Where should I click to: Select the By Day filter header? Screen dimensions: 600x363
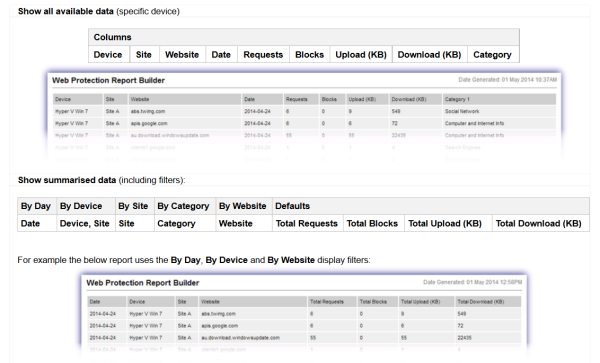(x=37, y=206)
